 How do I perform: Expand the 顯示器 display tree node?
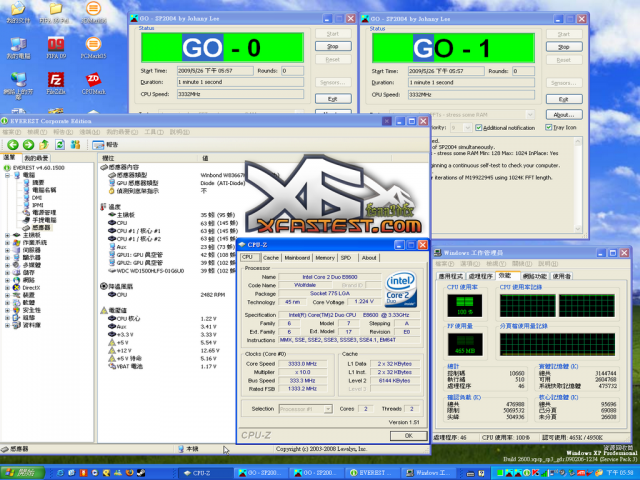pos(7,258)
